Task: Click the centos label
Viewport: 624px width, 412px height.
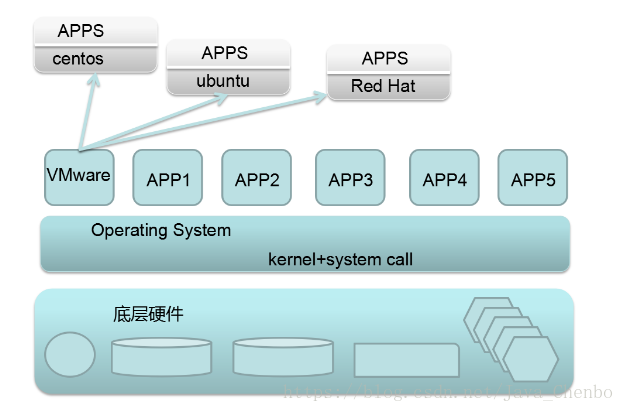Action: 78,59
